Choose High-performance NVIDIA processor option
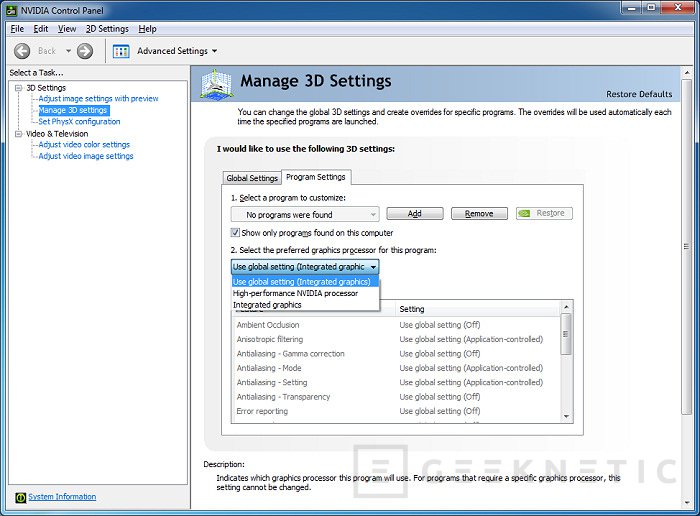This screenshot has width=700, height=516. pos(305,294)
